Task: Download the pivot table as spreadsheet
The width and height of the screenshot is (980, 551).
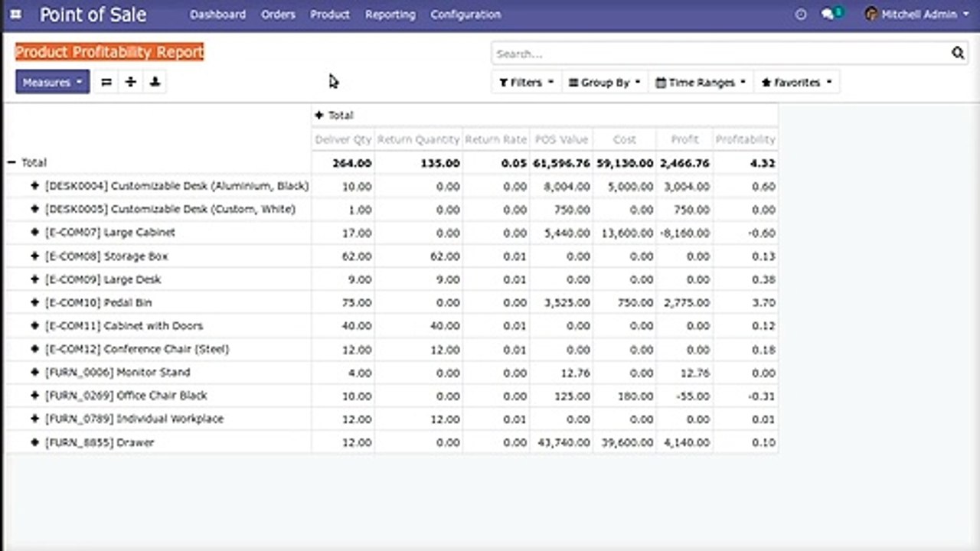Action: 155,82
